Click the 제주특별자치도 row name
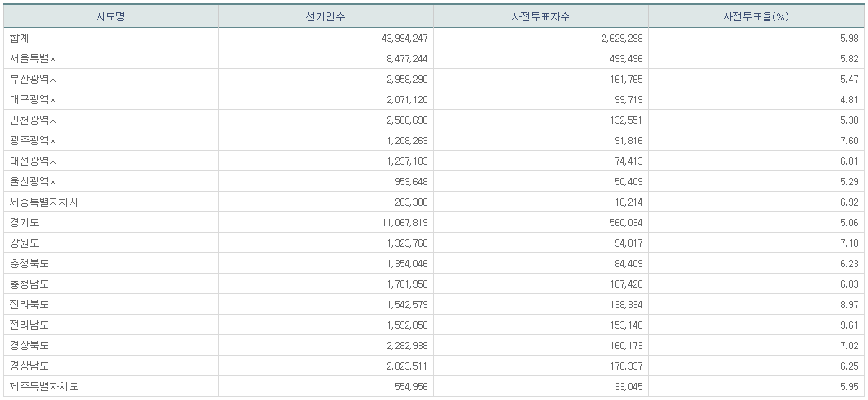This screenshot has height=400, width=868. (x=44, y=386)
